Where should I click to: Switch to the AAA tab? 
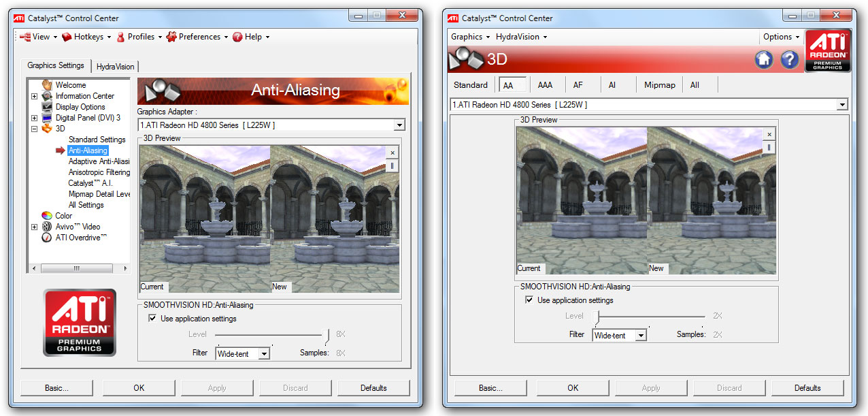[545, 85]
